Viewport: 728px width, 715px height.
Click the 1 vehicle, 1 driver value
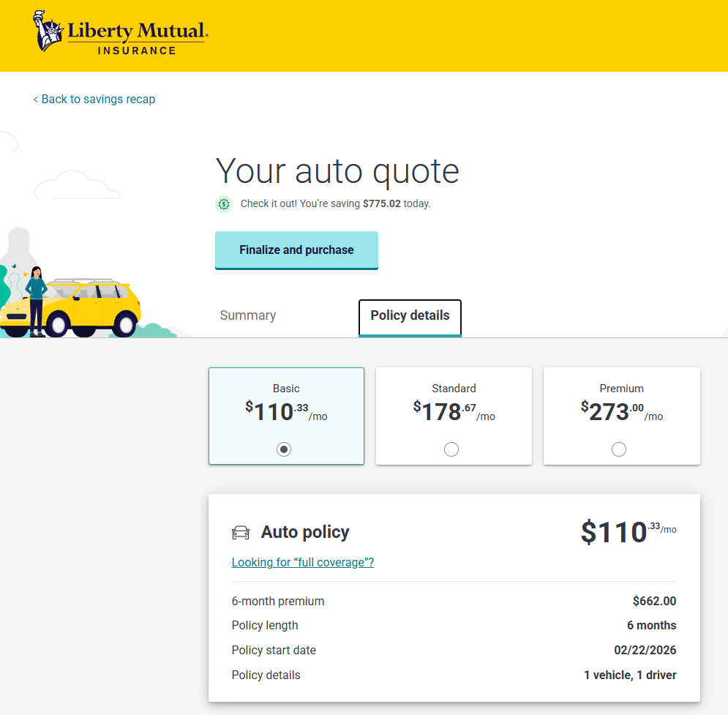(630, 675)
